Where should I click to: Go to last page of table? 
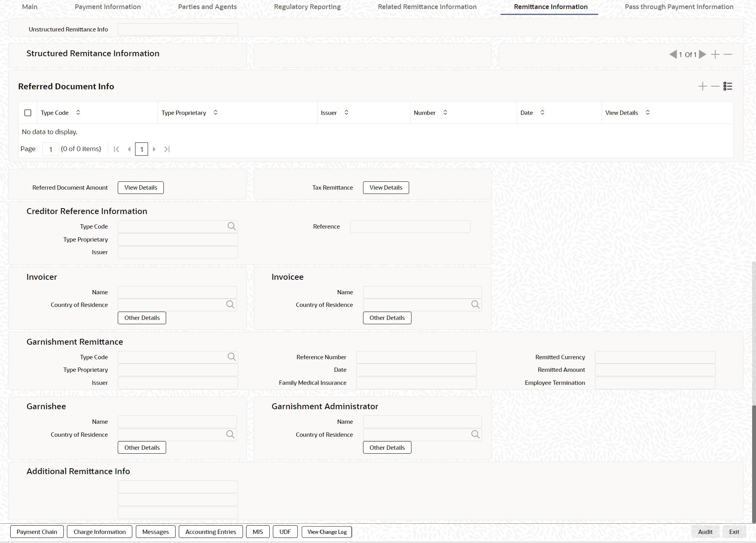pyautogui.click(x=167, y=149)
